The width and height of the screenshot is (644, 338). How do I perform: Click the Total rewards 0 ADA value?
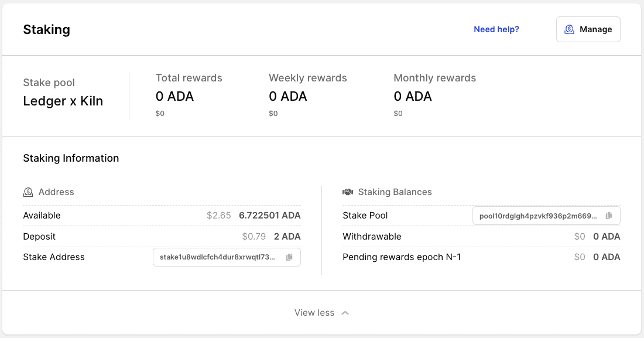click(174, 96)
